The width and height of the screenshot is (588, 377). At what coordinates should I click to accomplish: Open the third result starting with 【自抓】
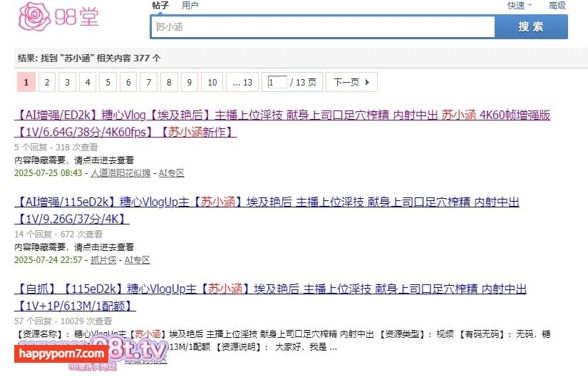(x=270, y=289)
